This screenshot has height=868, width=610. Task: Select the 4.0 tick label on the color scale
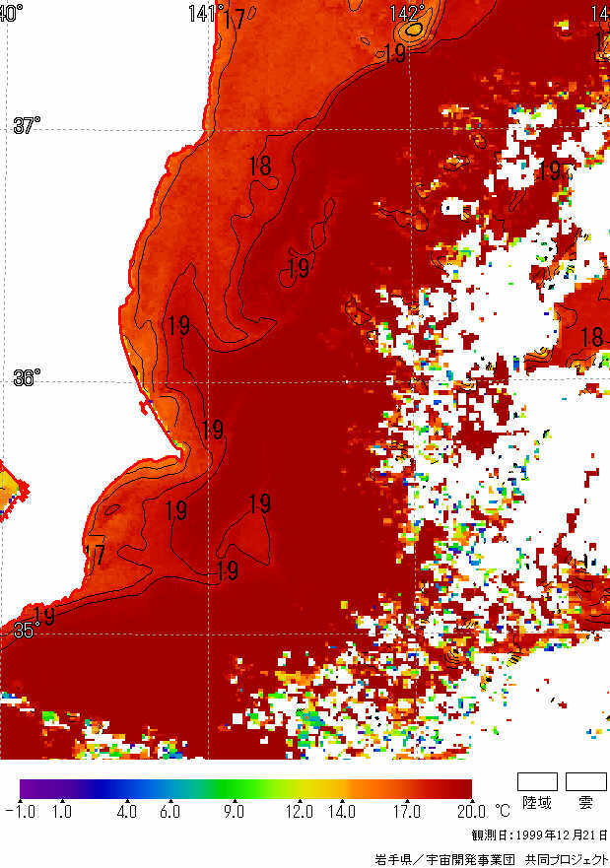(127, 812)
